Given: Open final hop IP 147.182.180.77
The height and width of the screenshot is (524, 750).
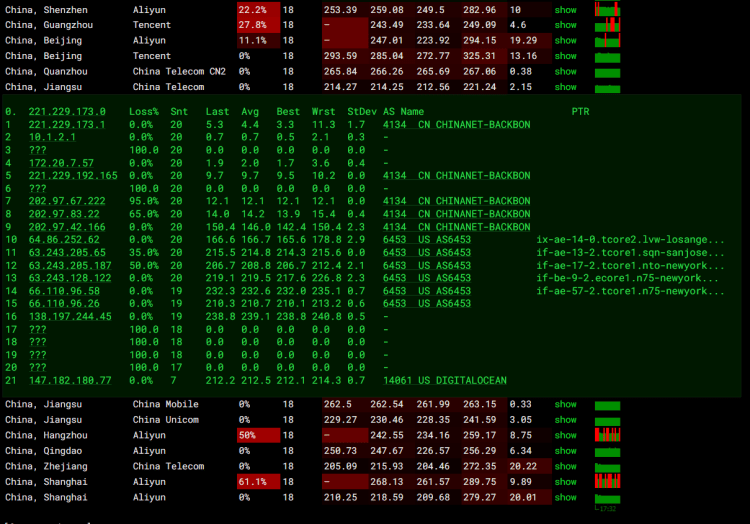Looking at the screenshot, I should point(70,381).
